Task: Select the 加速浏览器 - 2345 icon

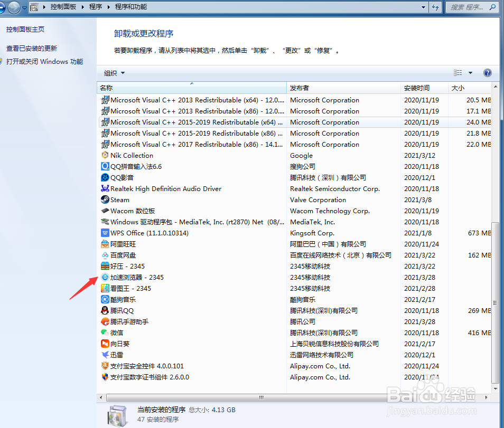Action: click(x=105, y=278)
